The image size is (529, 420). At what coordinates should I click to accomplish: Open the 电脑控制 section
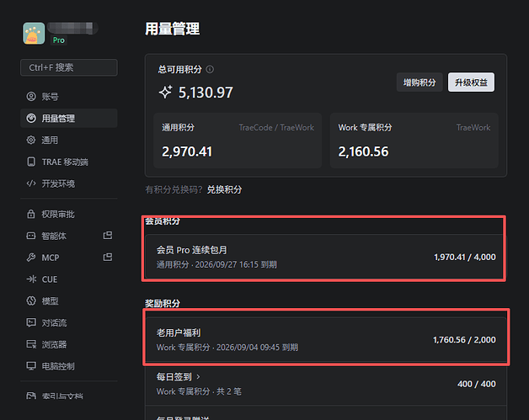[x=69, y=366]
